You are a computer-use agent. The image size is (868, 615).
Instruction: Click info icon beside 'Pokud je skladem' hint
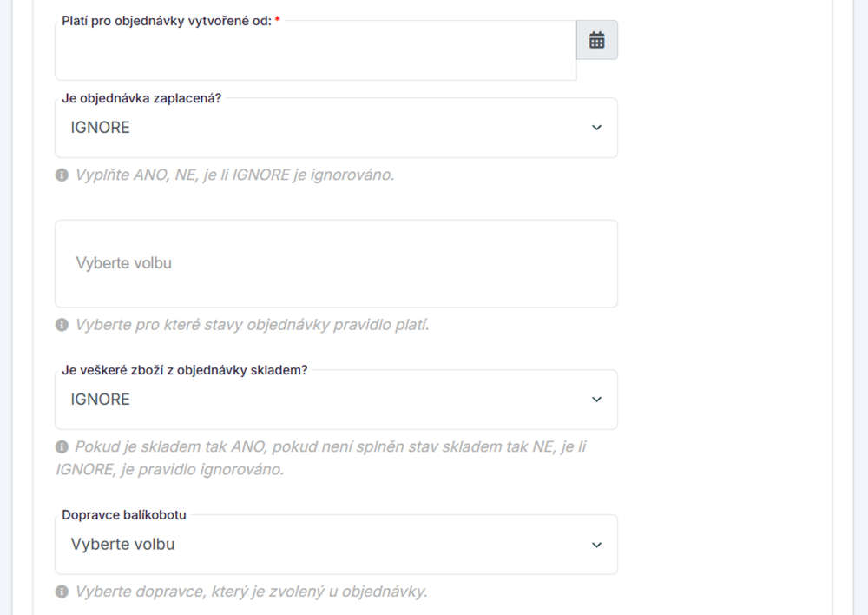click(62, 447)
